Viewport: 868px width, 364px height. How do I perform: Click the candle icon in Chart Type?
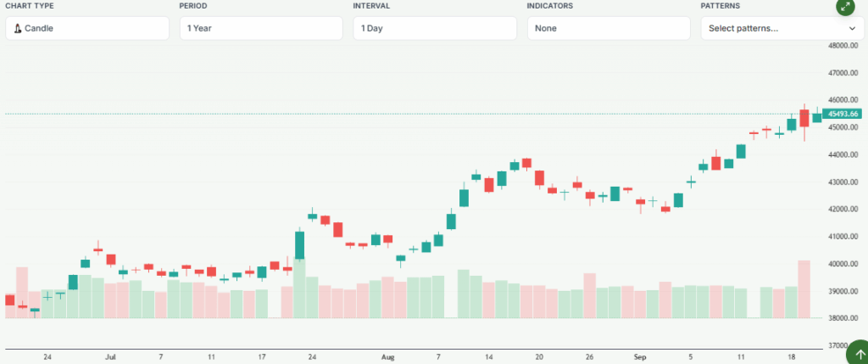[17, 29]
